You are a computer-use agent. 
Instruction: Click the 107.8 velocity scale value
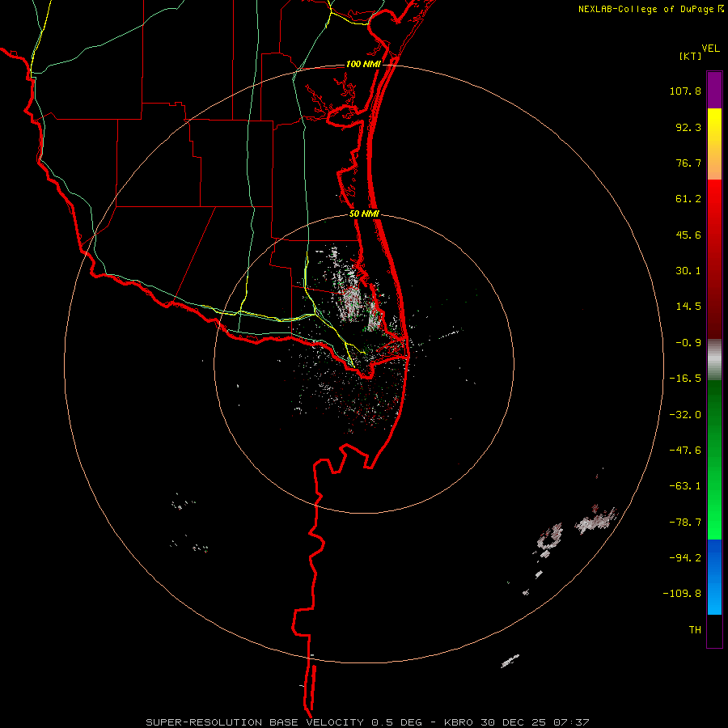click(x=685, y=91)
